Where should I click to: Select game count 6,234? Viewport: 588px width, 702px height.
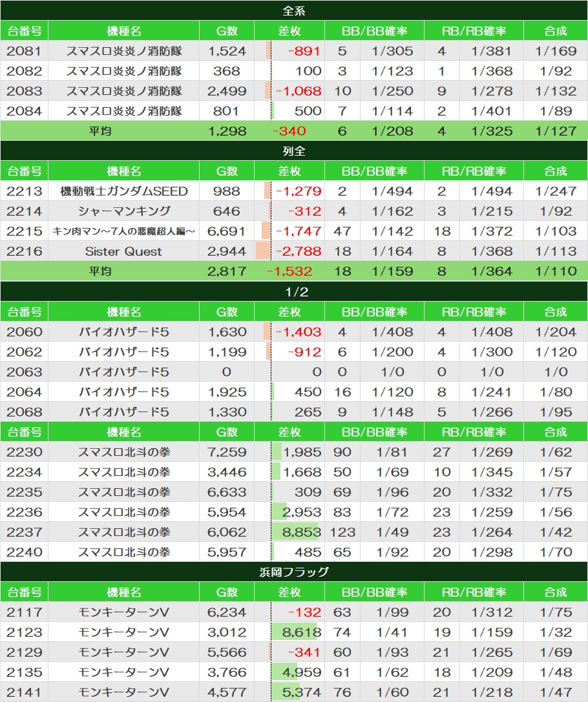coord(227,612)
